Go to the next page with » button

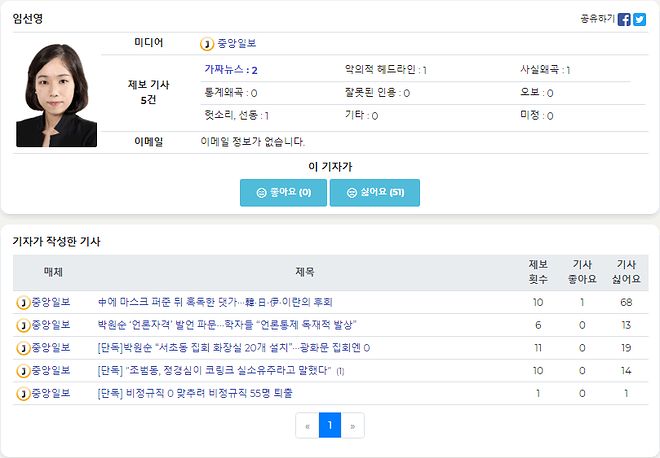pos(353,426)
